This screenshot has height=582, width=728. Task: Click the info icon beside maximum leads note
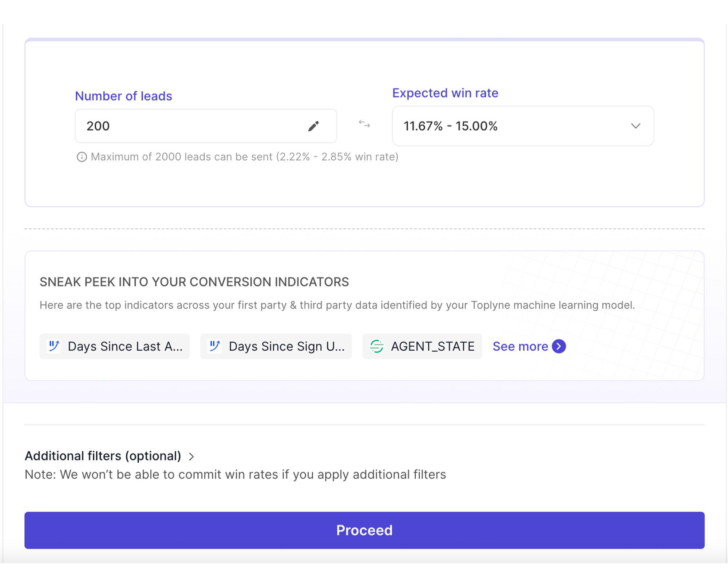pos(82,157)
